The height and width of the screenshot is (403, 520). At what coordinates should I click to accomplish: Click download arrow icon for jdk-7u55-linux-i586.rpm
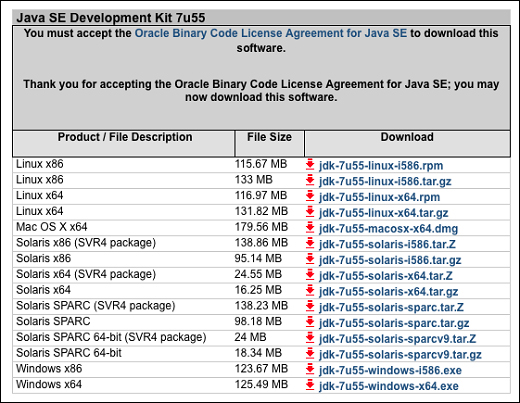coord(310,165)
